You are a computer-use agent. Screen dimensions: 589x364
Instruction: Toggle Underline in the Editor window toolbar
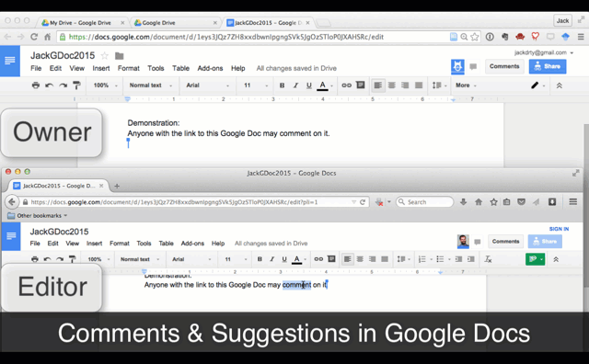[x=284, y=259]
